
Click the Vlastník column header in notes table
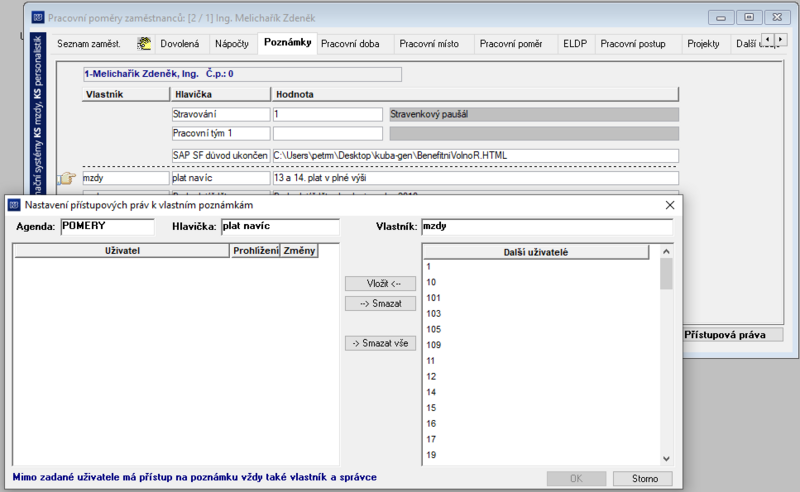coord(126,94)
